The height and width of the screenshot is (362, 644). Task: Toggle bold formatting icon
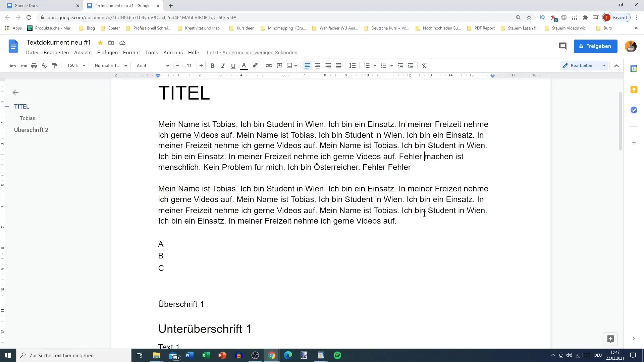click(x=213, y=65)
